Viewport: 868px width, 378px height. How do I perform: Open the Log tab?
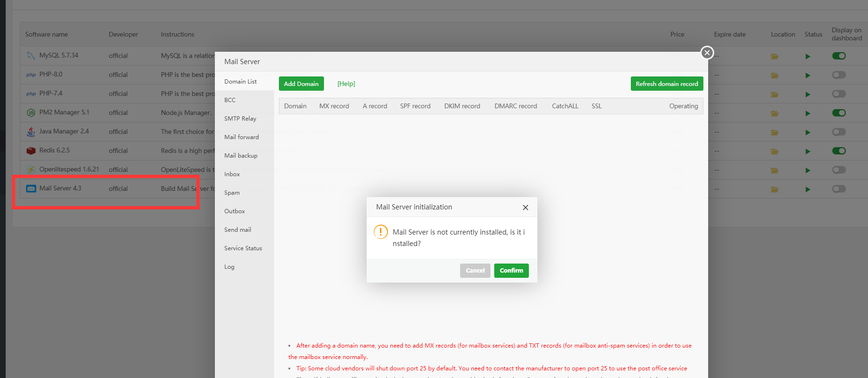coord(244,266)
